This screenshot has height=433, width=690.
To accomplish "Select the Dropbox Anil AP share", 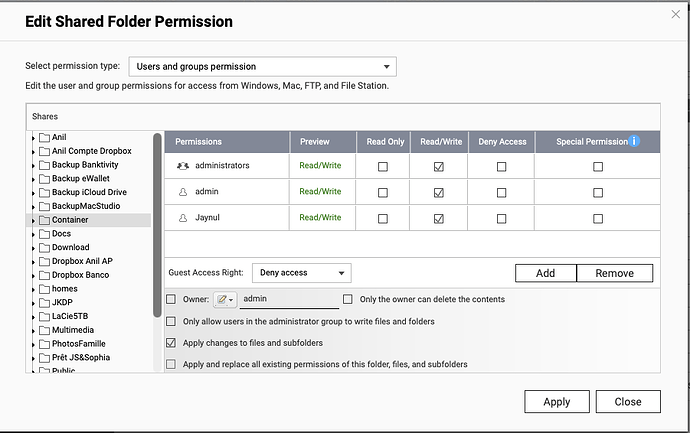I will (82, 261).
